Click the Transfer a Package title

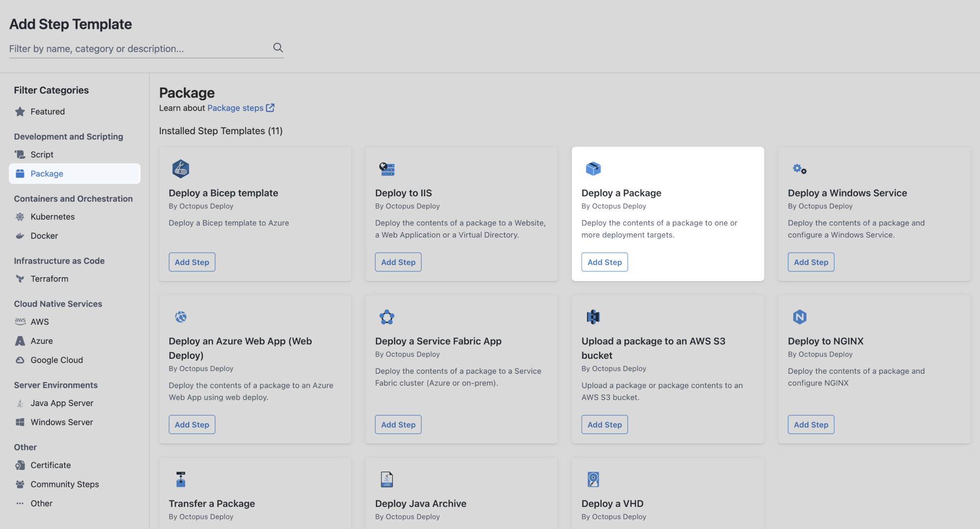tap(212, 504)
